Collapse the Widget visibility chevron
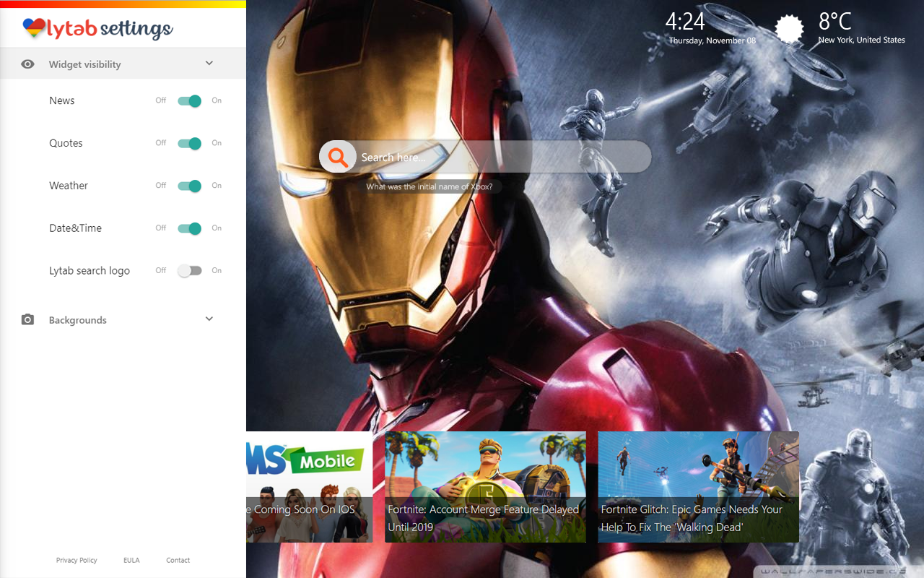 [x=209, y=64]
